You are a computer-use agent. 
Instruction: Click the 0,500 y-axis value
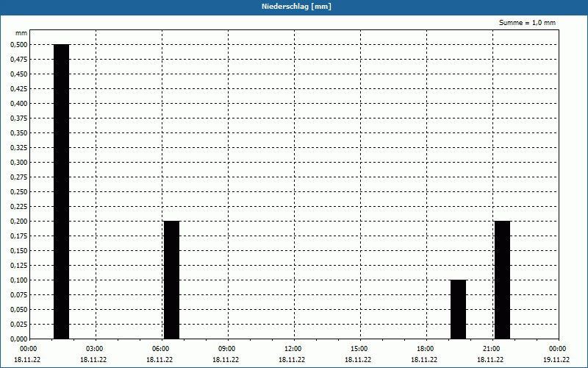coord(19,45)
